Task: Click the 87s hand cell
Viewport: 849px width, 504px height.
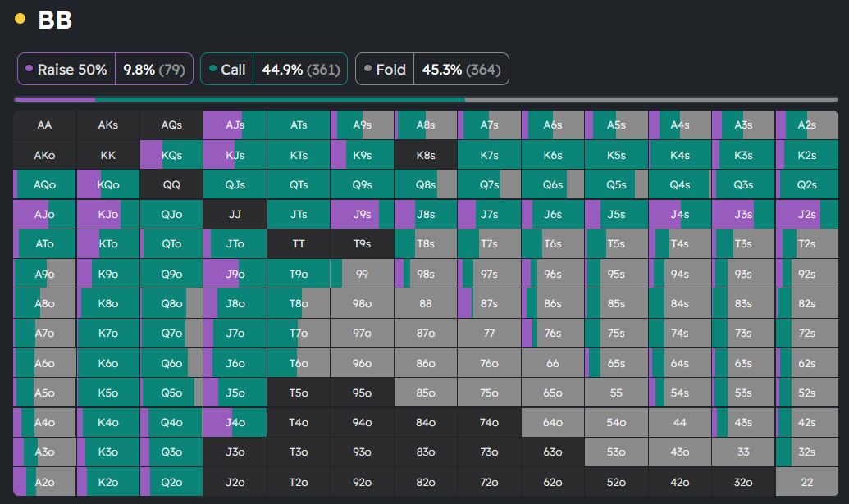Action: [489, 304]
